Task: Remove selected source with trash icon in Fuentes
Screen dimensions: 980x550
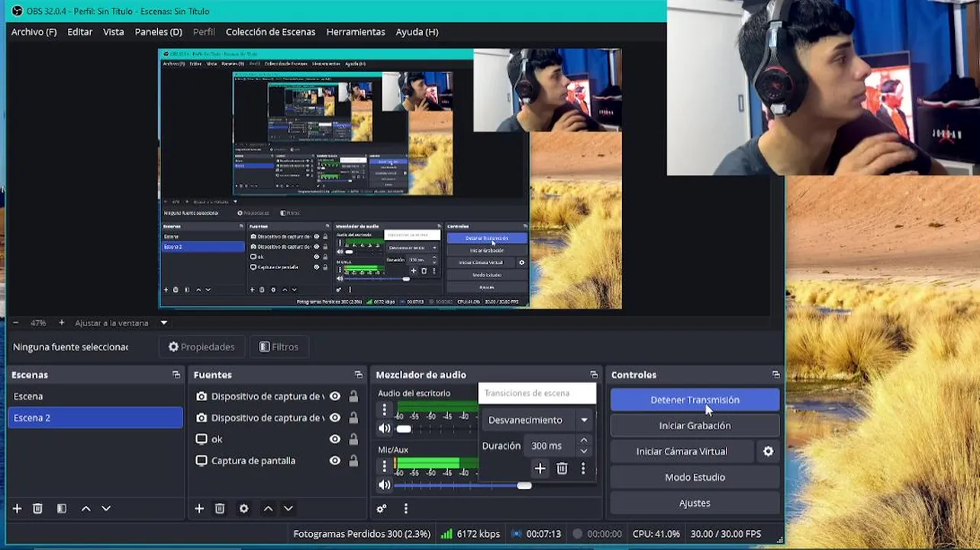Action: (x=220, y=509)
